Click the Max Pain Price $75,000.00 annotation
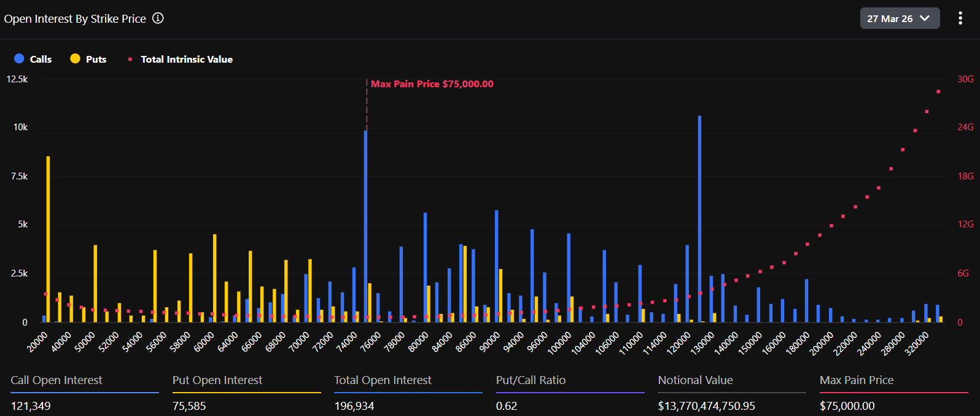The width and height of the screenshot is (980, 416). (432, 84)
